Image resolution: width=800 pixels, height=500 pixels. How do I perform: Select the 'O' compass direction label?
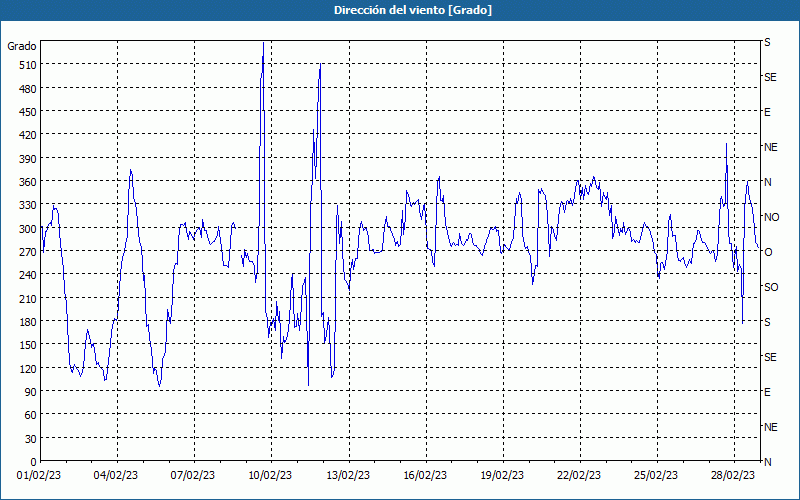[x=768, y=252]
